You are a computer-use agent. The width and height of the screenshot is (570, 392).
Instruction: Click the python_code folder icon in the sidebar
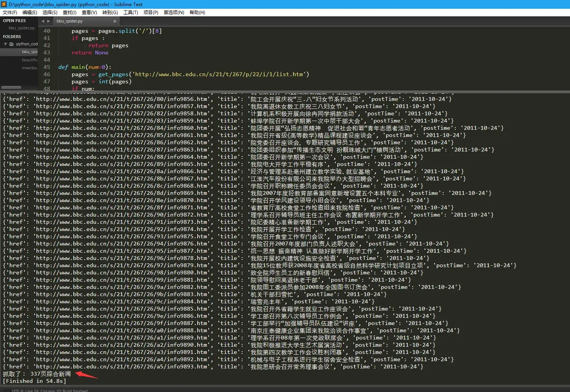[11, 44]
